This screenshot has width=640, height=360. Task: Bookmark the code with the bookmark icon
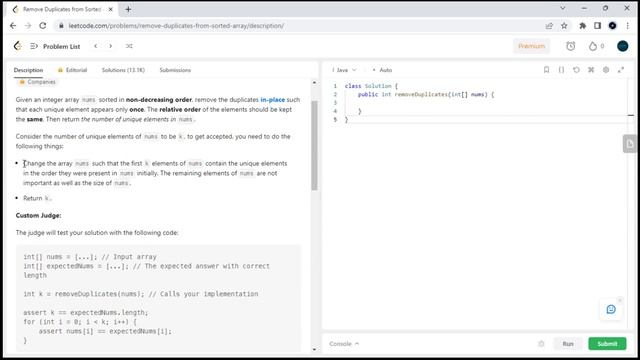pyautogui.click(x=546, y=70)
